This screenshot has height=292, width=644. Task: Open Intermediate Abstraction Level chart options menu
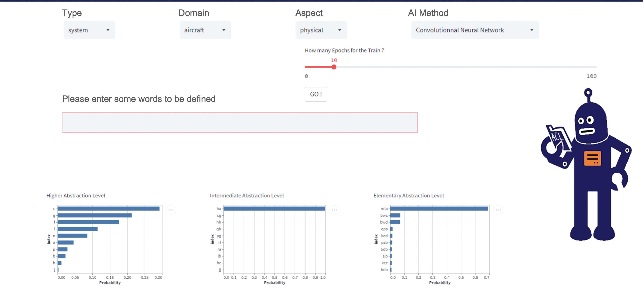[x=334, y=210]
